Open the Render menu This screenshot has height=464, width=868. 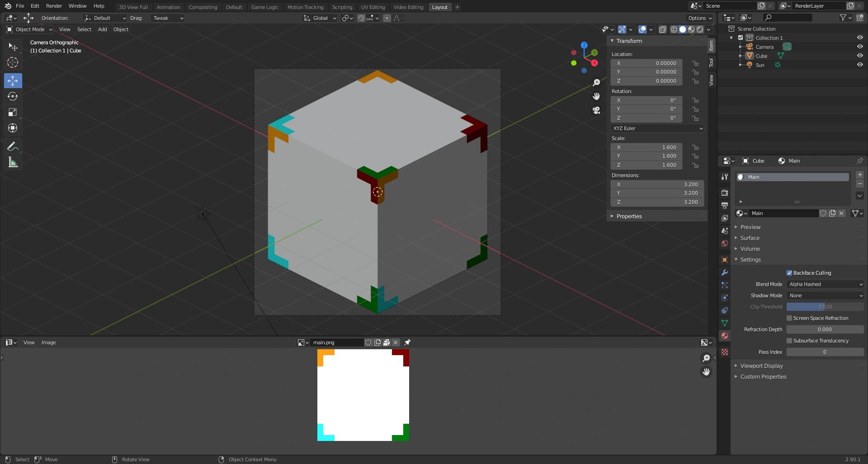(54, 6)
